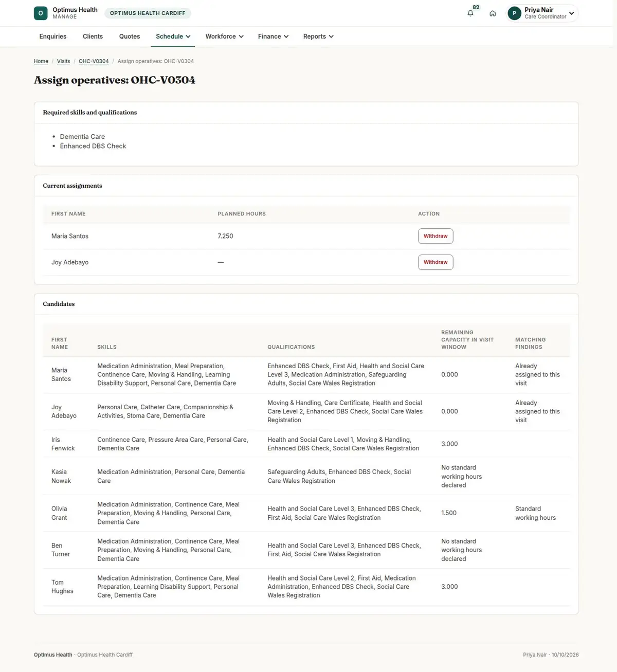Expand the Priya Nair user menu chevron

pyautogui.click(x=571, y=13)
